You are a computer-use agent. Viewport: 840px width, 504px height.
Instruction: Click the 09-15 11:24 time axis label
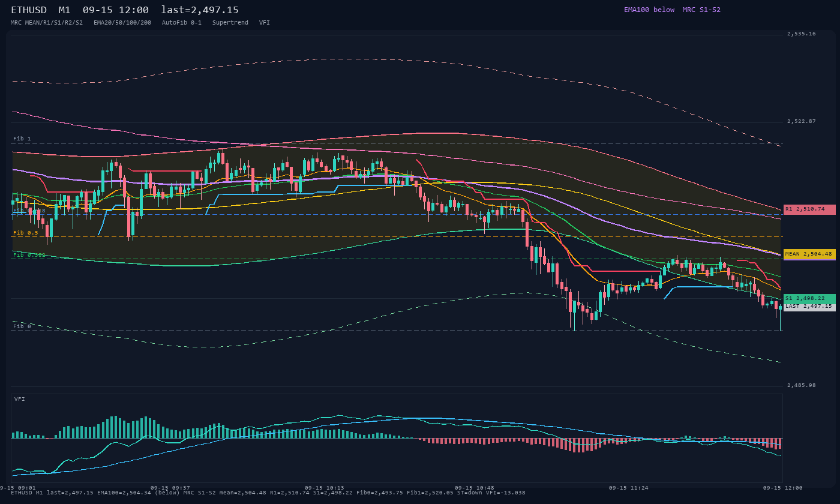tap(629, 488)
